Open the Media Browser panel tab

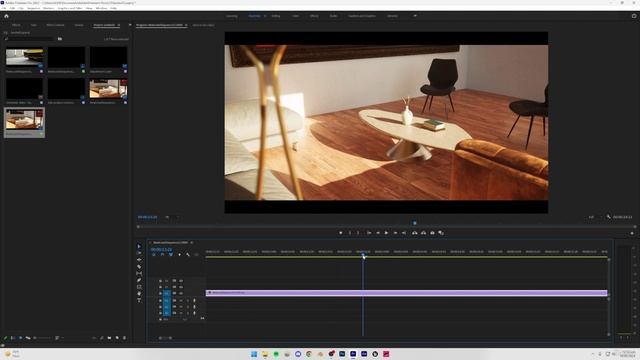[x=55, y=25]
